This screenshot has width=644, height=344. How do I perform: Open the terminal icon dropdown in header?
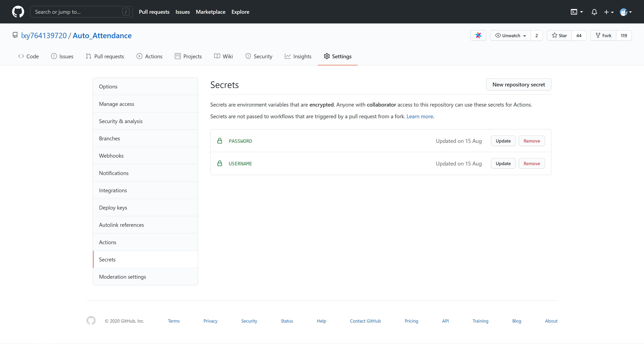[577, 12]
